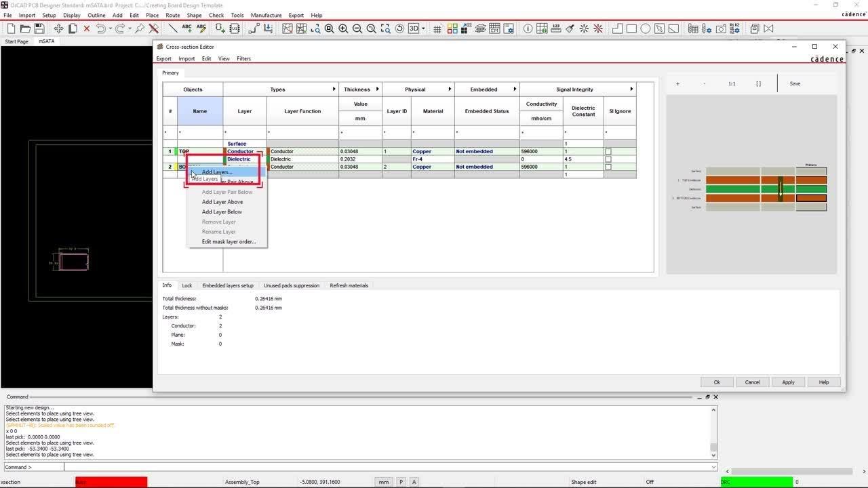Open the 3D view dropdown arrow
This screenshot has height=488, width=868.
click(x=424, y=28)
